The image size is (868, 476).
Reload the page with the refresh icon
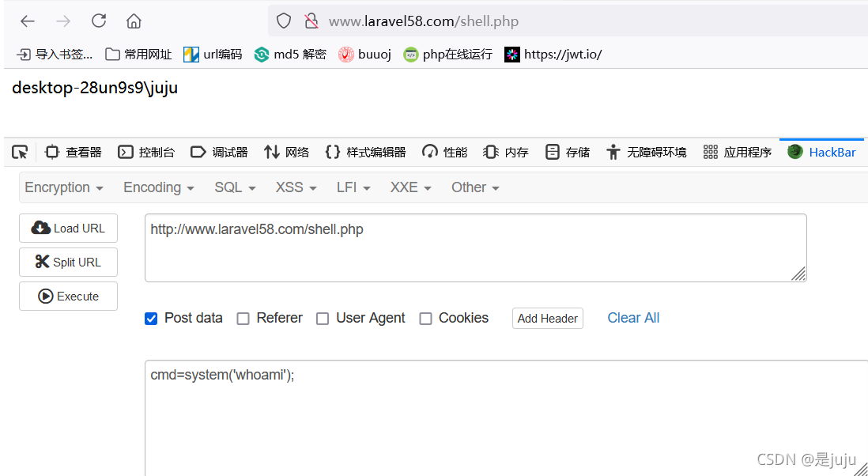(x=99, y=21)
